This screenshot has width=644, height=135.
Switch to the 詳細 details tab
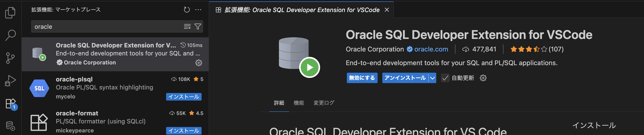click(279, 103)
